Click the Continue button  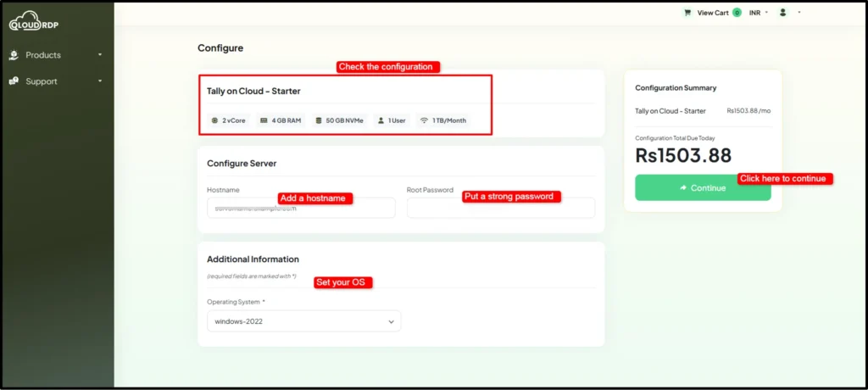[703, 188]
